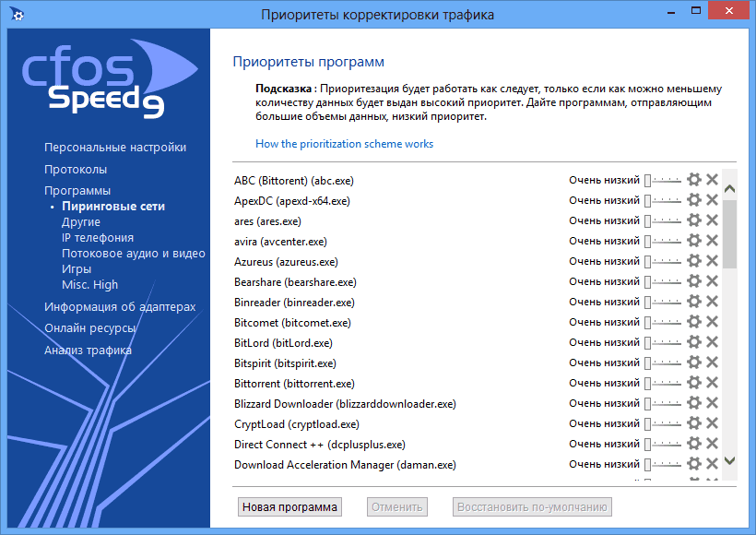Remove Bearshare with its X icon
The height and width of the screenshot is (535, 756).
(712, 281)
